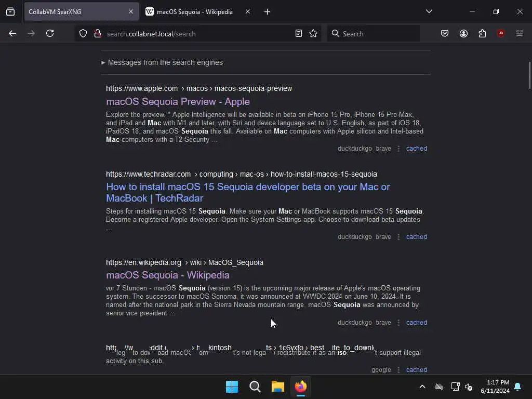Close the CollabVM SearXNG tab
The image size is (532, 399).
[x=131, y=11]
